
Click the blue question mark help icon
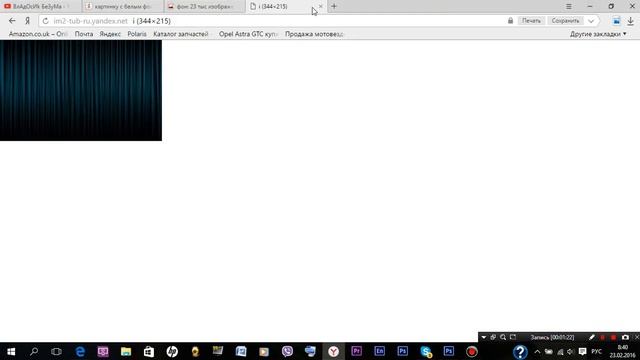pos(520,351)
